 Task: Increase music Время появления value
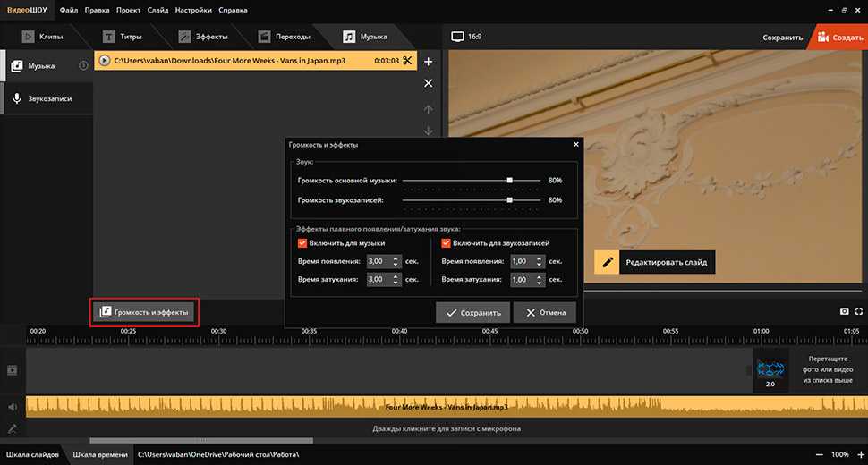point(396,258)
